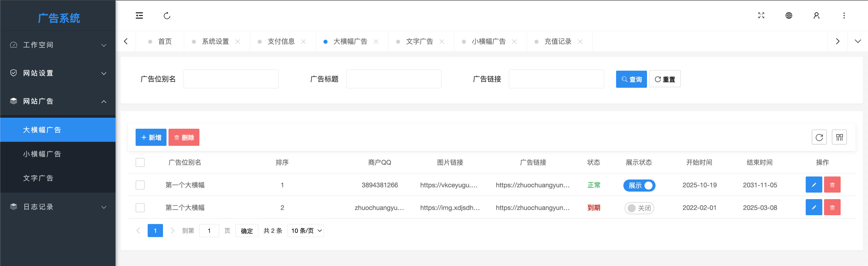Expand the 日志记录 sidebar menu
This screenshot has width=868, height=266.
58,207
